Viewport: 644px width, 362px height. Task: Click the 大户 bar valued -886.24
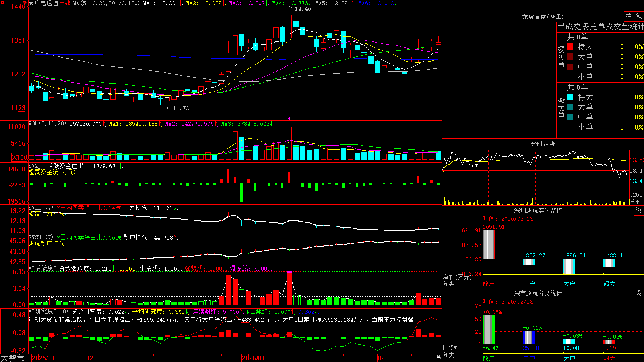tap(569, 266)
